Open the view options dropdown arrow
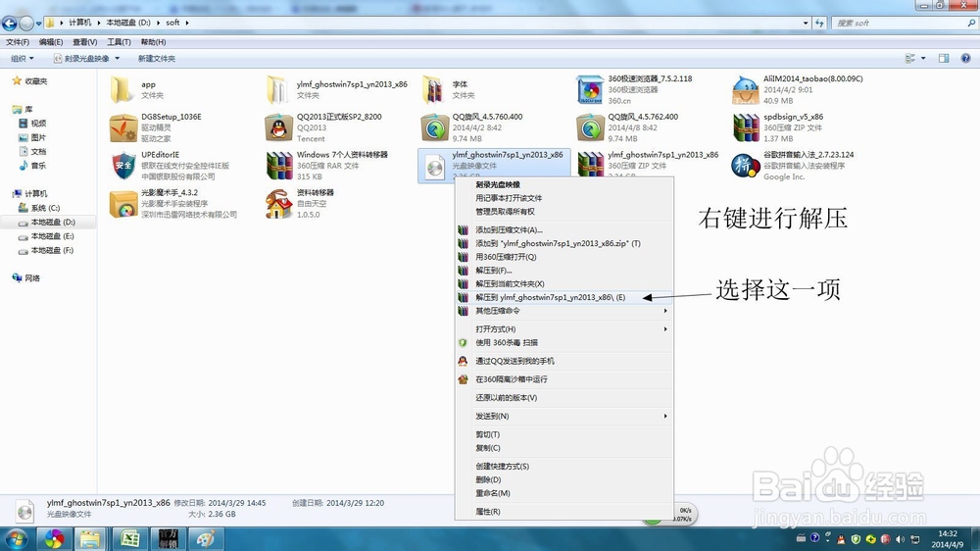The height and width of the screenshot is (551, 980). coord(923,58)
